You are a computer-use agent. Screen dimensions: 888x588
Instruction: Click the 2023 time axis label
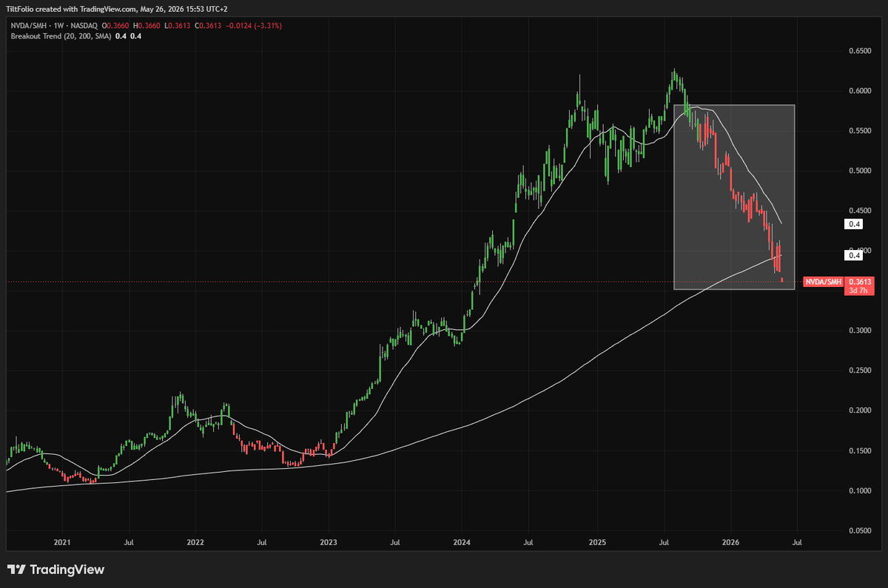pos(329,543)
